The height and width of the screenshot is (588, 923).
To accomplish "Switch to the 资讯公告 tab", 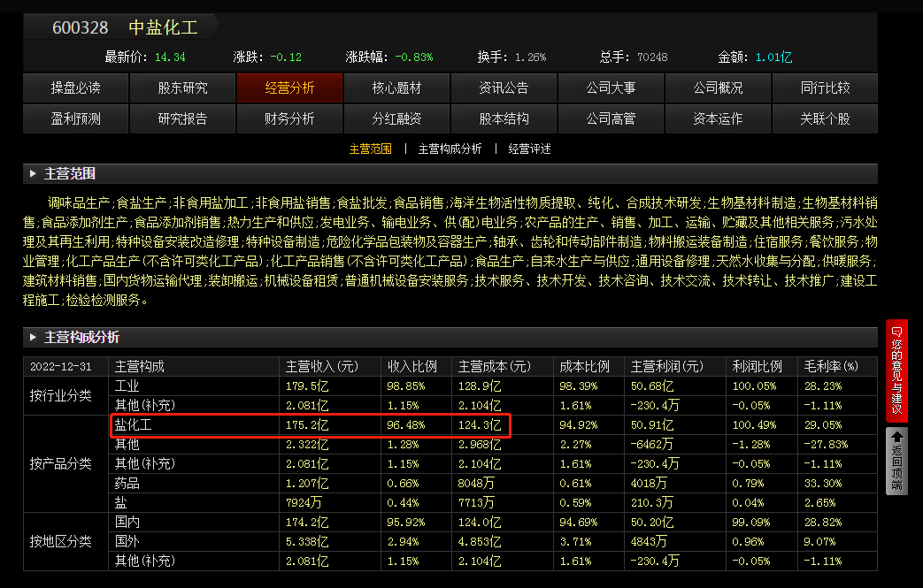I will click(504, 88).
